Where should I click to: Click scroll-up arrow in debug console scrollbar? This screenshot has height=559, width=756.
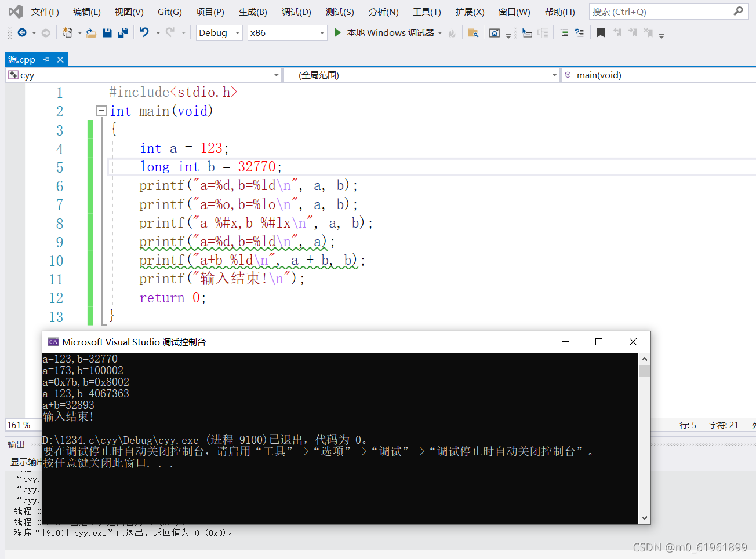[x=644, y=359]
